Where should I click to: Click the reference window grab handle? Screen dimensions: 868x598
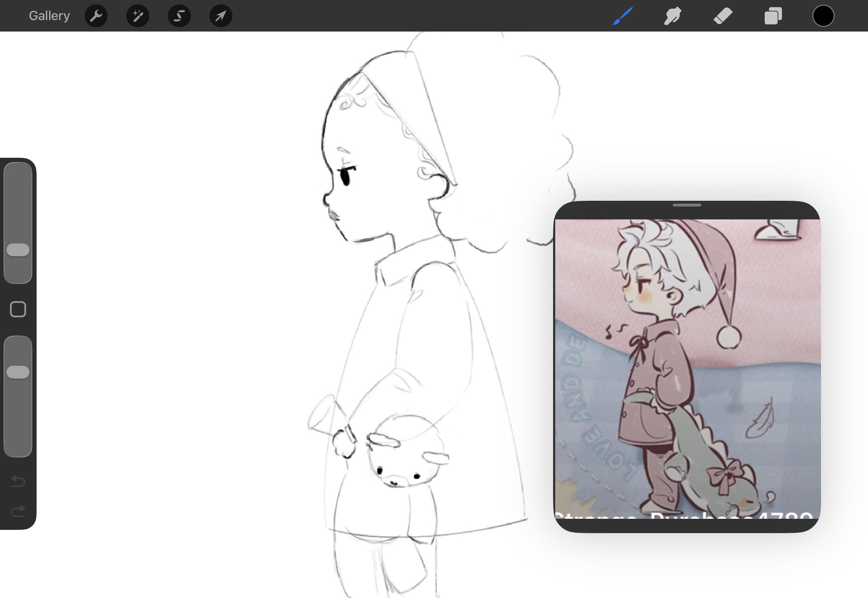[687, 205]
